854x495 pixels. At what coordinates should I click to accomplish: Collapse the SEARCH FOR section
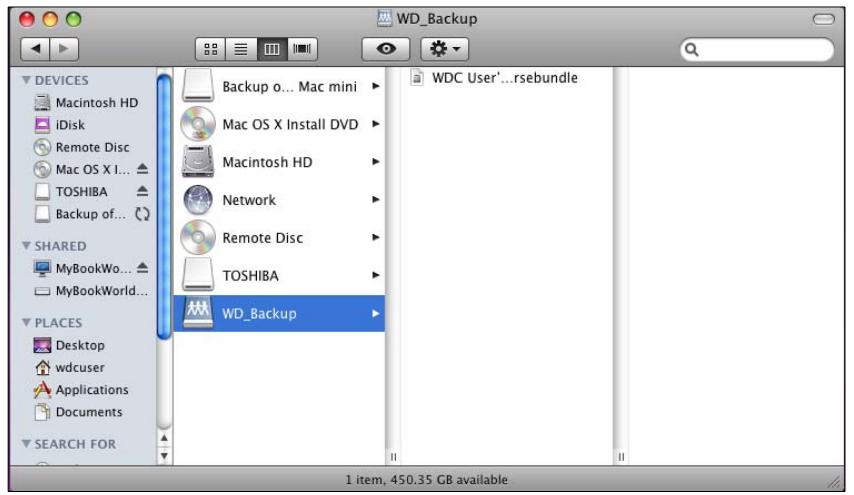pos(26,444)
